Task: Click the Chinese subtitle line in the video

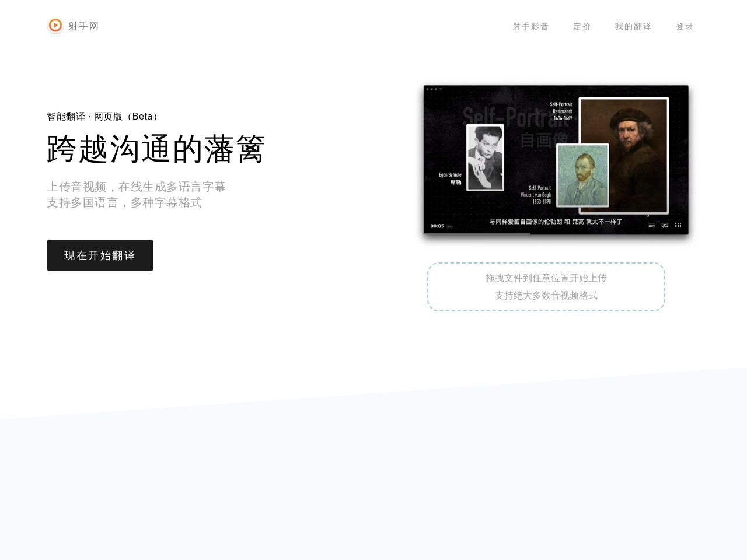Action: pyautogui.click(x=556, y=222)
